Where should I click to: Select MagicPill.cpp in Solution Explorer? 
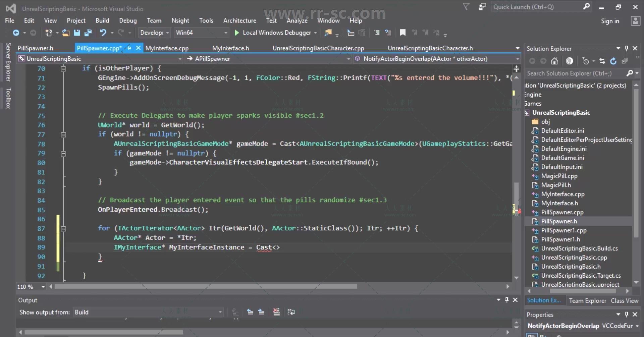[x=559, y=176]
